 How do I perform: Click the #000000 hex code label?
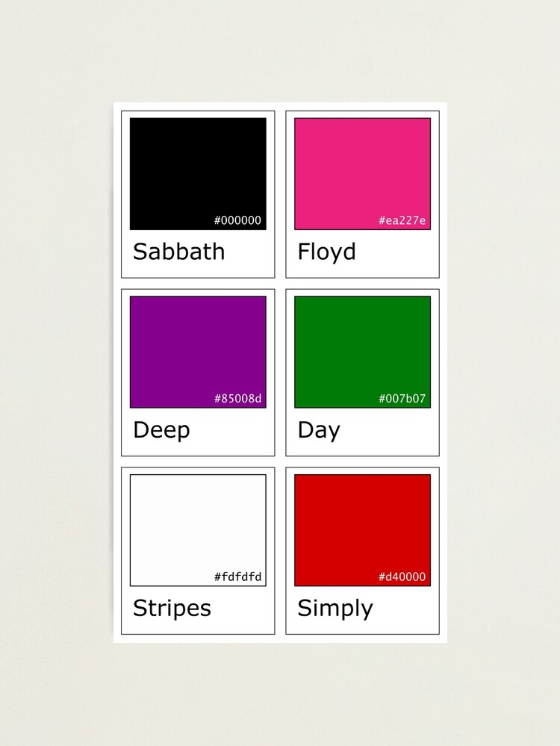click(238, 220)
